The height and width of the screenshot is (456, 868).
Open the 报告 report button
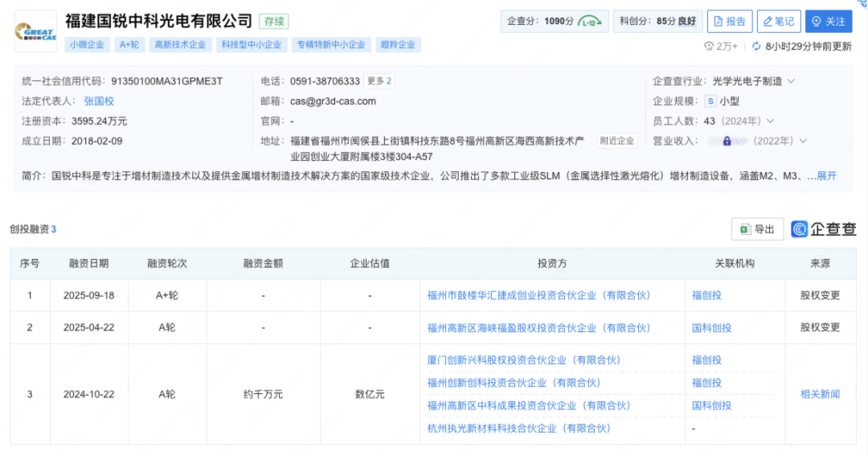tap(729, 22)
